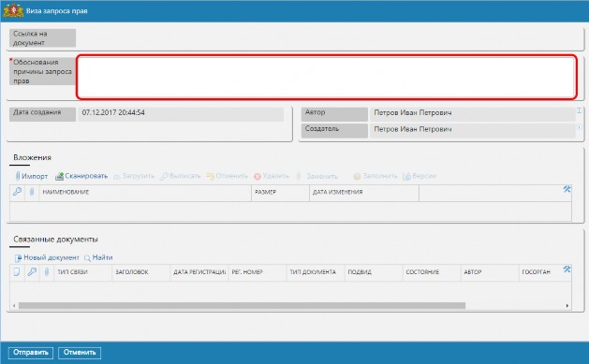The width and height of the screenshot is (589, 364).
Task: Open related documents table settings tools icon
Action: point(567,269)
